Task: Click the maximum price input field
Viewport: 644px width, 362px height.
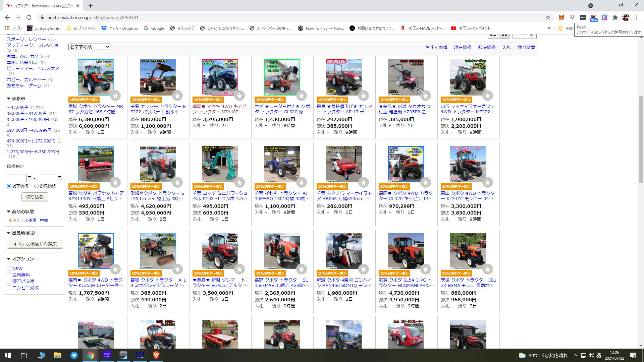Action: point(47,178)
